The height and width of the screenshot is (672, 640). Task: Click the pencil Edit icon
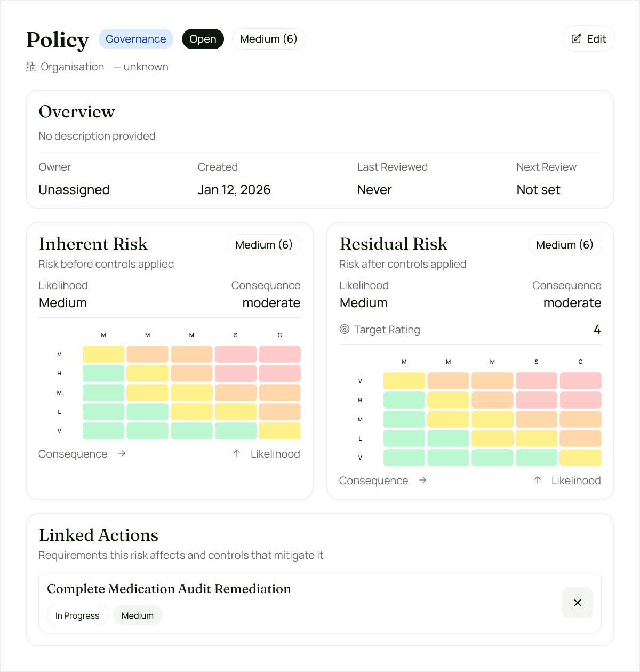pyautogui.click(x=576, y=38)
